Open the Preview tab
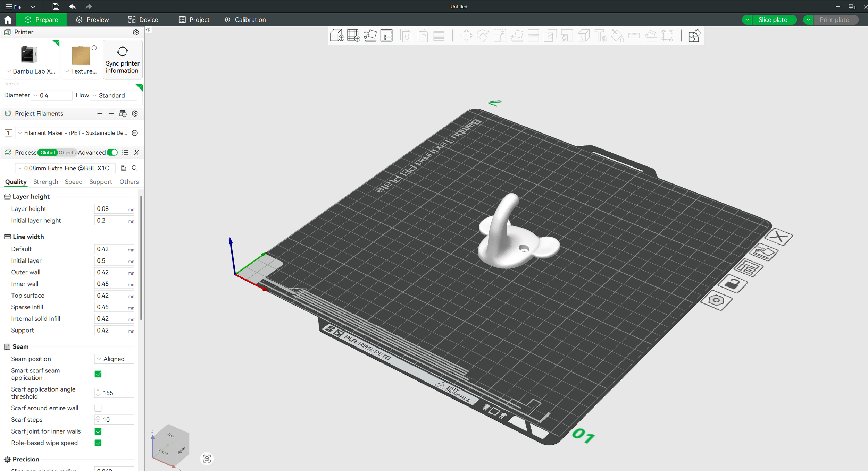The width and height of the screenshot is (868, 471). (x=92, y=20)
